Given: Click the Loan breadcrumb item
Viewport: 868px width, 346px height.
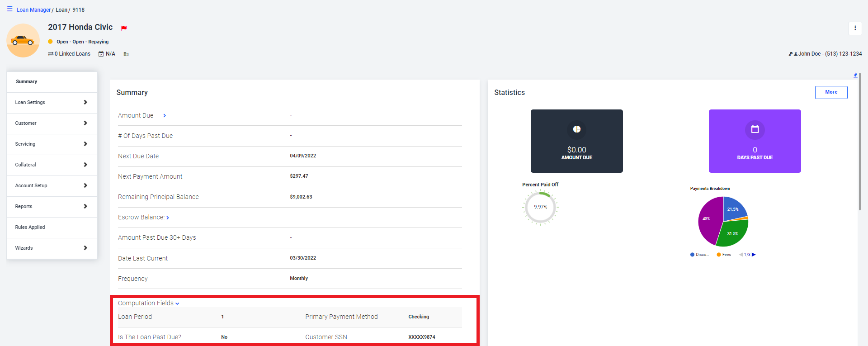Looking at the screenshot, I should coord(61,10).
